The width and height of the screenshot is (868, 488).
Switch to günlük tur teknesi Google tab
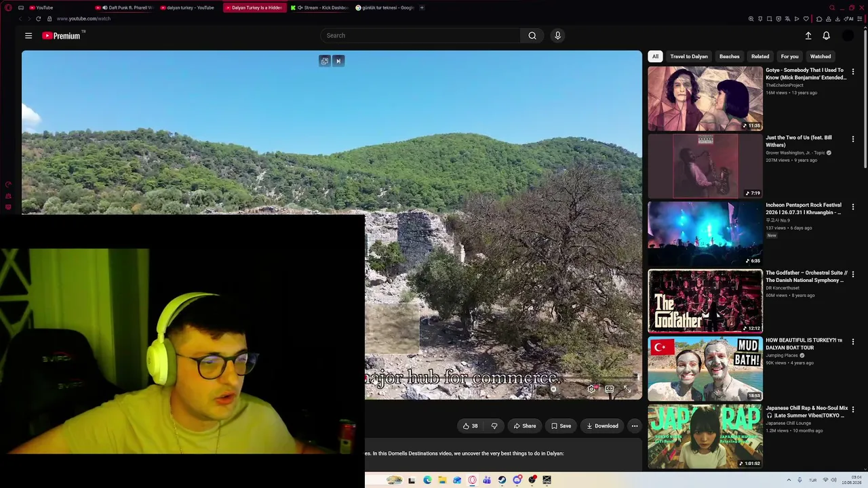pyautogui.click(x=384, y=7)
